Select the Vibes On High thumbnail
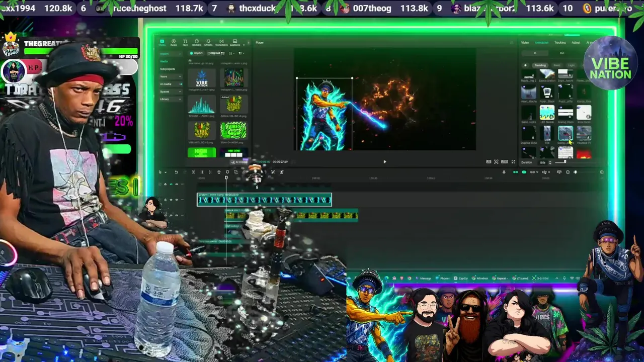Image resolution: width=644 pixels, height=362 pixels. click(x=233, y=131)
